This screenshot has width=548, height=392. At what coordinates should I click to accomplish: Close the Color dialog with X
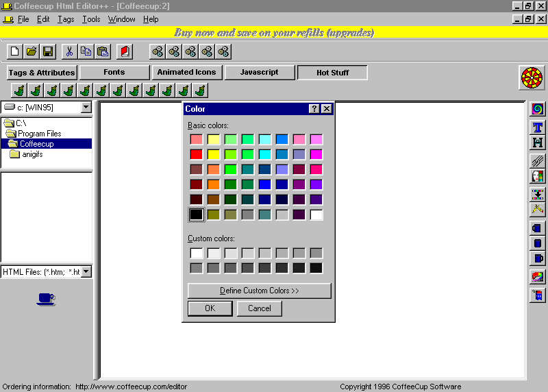(327, 109)
